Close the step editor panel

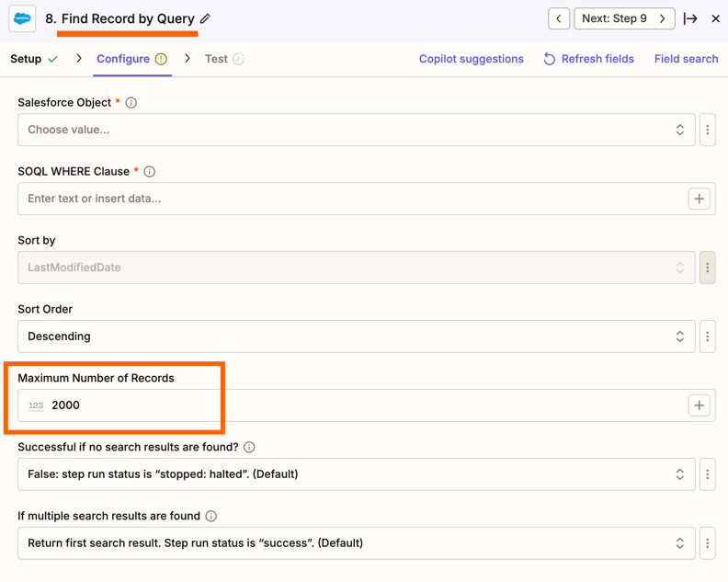click(x=715, y=18)
